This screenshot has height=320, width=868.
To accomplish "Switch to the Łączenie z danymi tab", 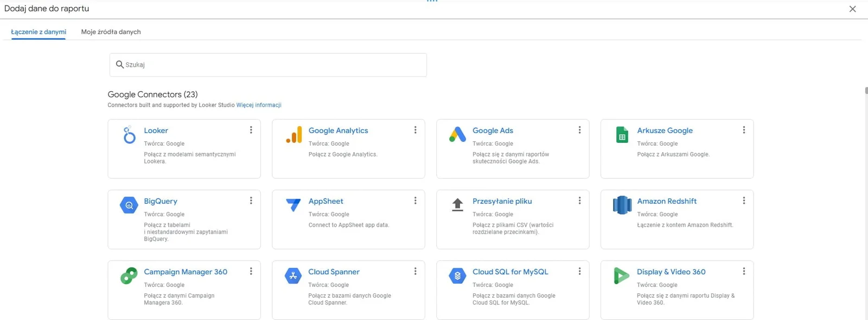I will click(39, 32).
